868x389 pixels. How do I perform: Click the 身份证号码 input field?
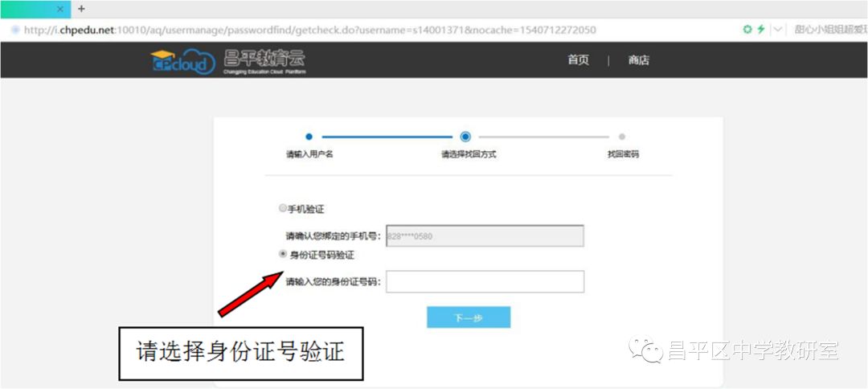tap(485, 281)
